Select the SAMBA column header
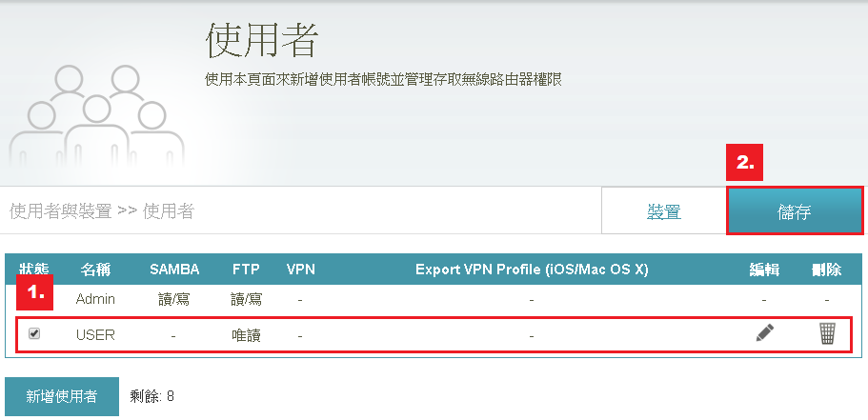Viewport: 868px width, 420px height. [x=174, y=270]
